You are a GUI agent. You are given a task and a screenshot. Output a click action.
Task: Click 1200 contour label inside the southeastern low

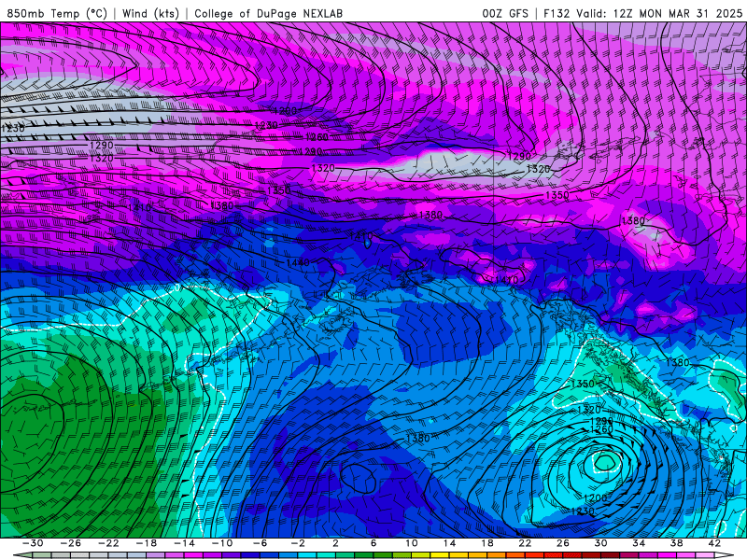click(x=596, y=498)
